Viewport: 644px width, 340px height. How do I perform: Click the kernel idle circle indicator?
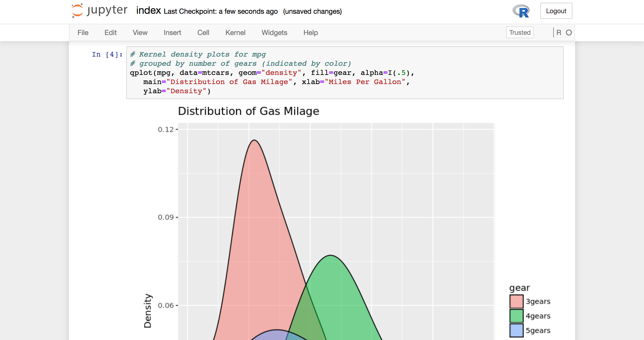tap(569, 33)
